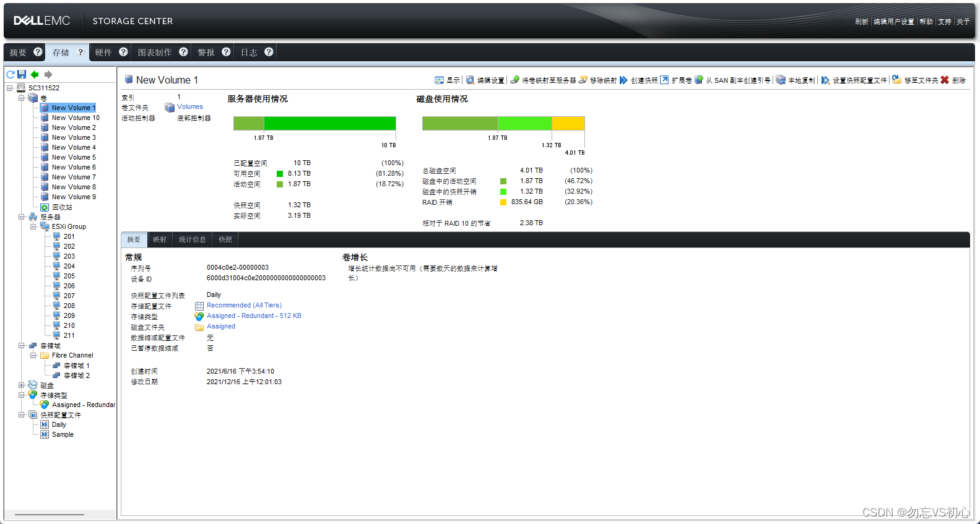Expand the 磁盘 node in the tree
Image resolution: width=980 pixels, height=524 pixels.
(22, 385)
